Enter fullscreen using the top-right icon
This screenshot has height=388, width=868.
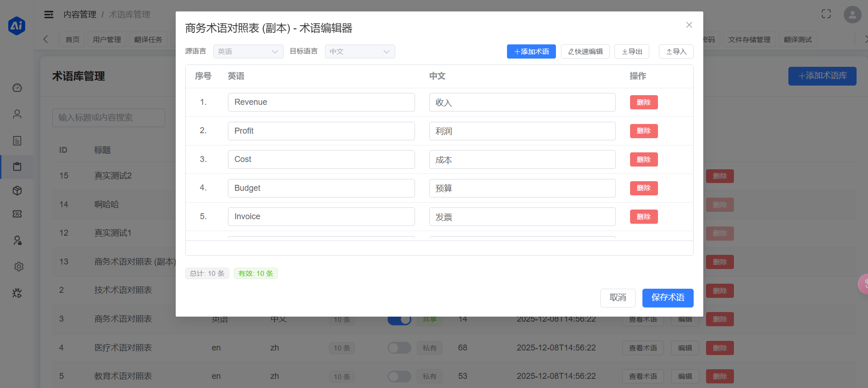[x=826, y=14]
